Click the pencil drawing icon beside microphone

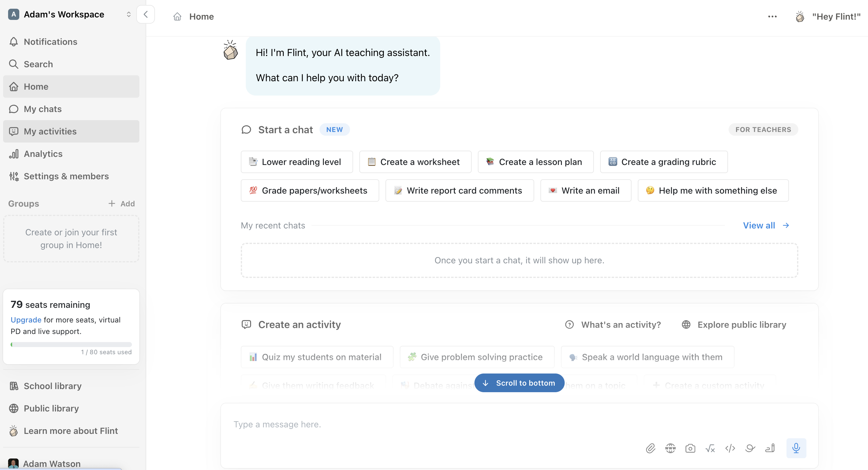770,448
